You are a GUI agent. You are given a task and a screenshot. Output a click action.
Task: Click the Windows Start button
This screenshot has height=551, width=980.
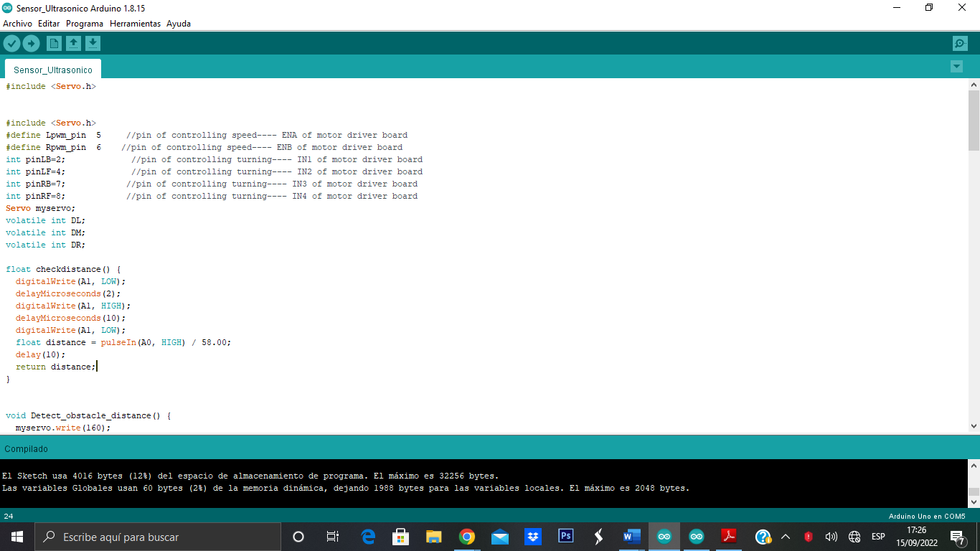point(17,537)
